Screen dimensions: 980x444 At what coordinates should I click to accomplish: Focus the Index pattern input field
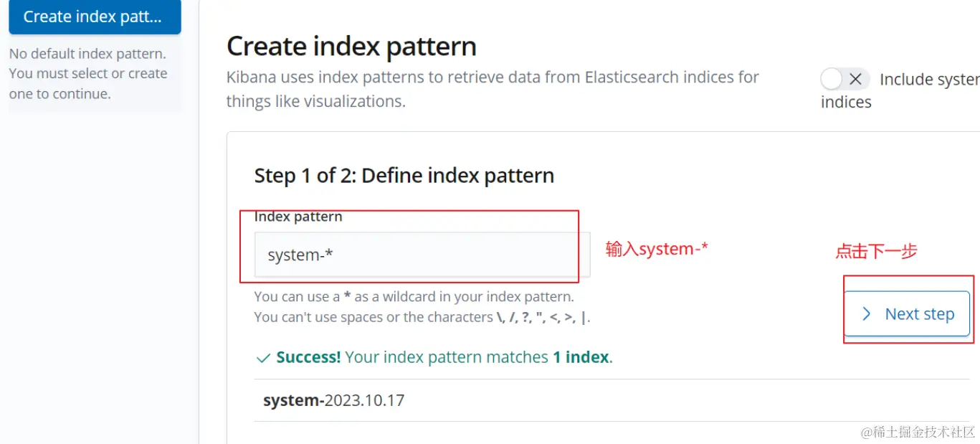(422, 255)
